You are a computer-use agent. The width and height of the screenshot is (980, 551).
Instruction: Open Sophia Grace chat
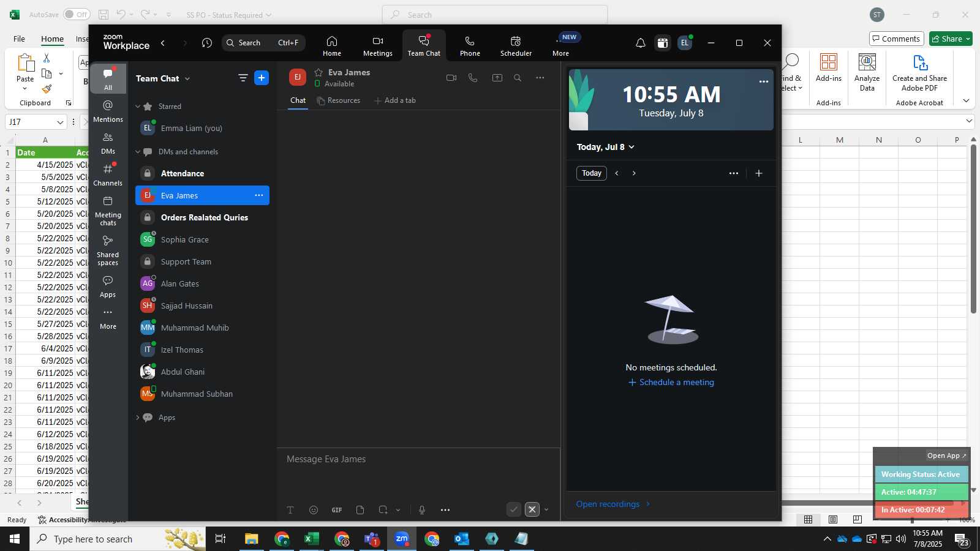pyautogui.click(x=202, y=239)
